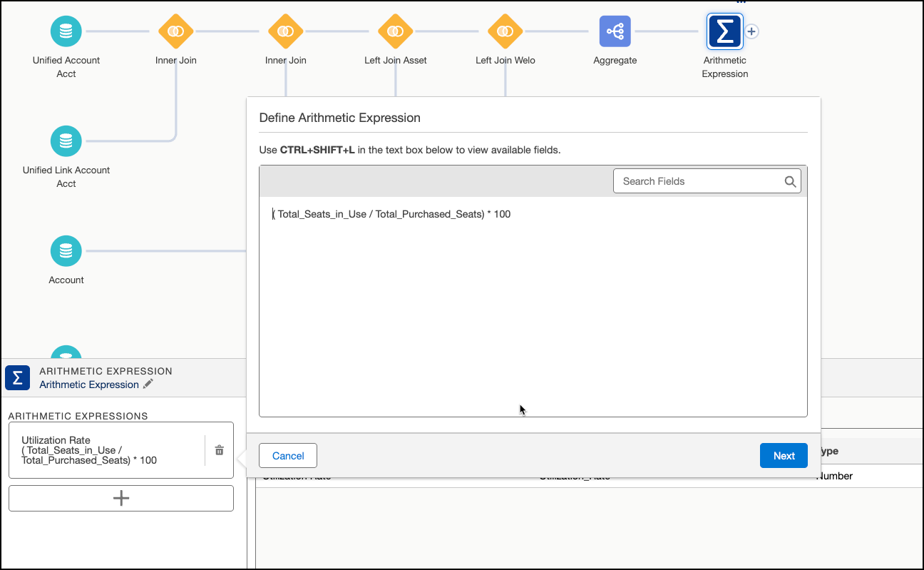Cancel the arithmetic expression dialog
This screenshot has height=570, width=924.
point(288,456)
